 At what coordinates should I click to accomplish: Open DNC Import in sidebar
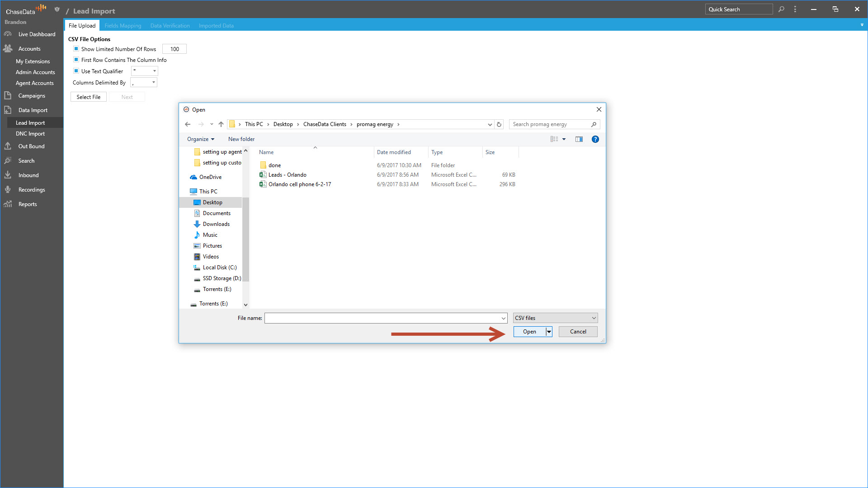tap(30, 134)
